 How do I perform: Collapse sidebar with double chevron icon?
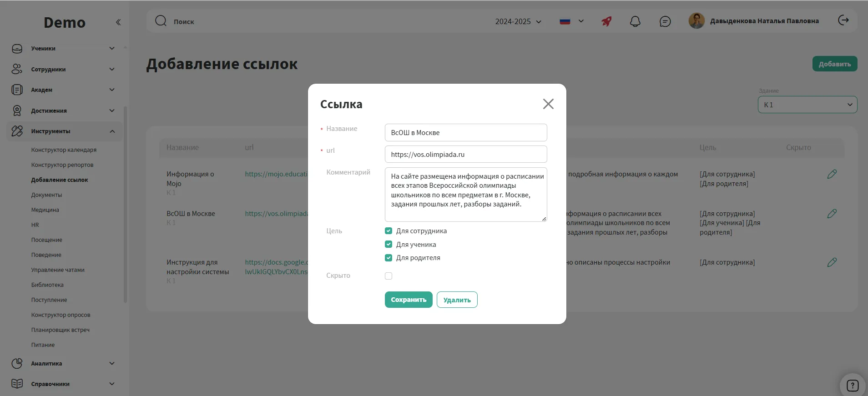click(x=118, y=22)
